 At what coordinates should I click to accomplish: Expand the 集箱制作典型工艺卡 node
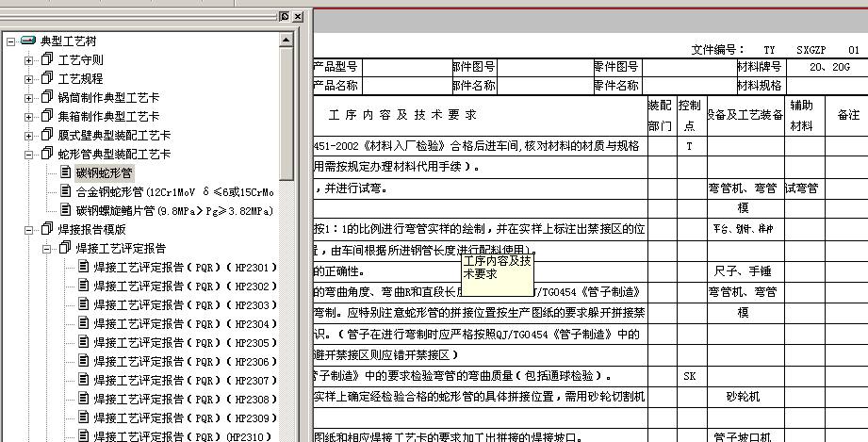coord(29,117)
